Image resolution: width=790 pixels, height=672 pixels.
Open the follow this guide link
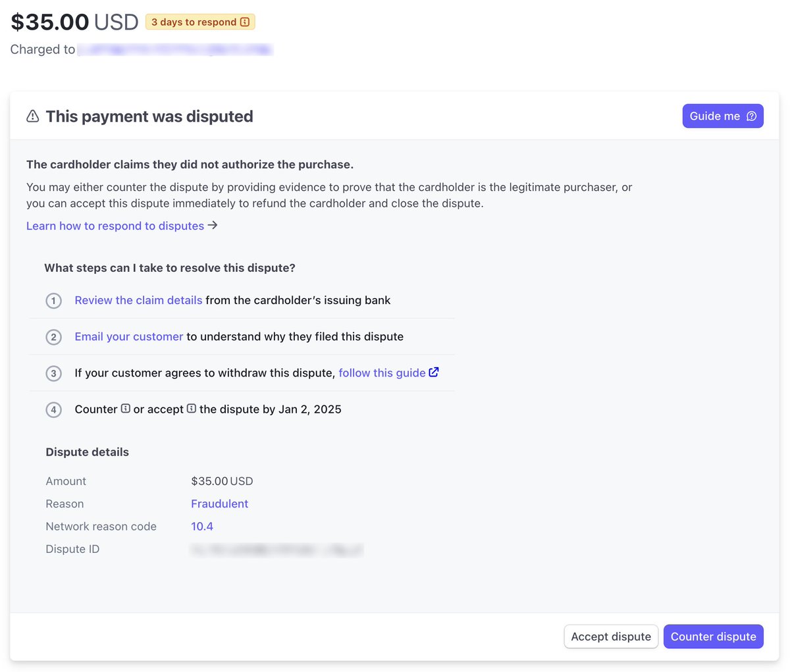382,373
